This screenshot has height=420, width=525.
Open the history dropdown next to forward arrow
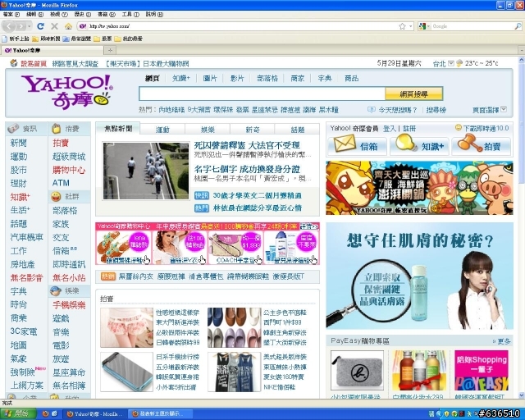pos(30,26)
